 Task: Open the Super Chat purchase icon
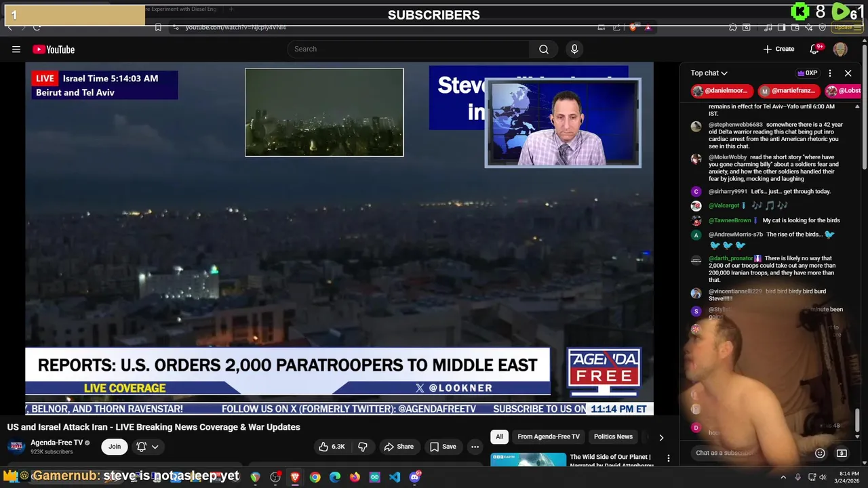click(x=842, y=453)
